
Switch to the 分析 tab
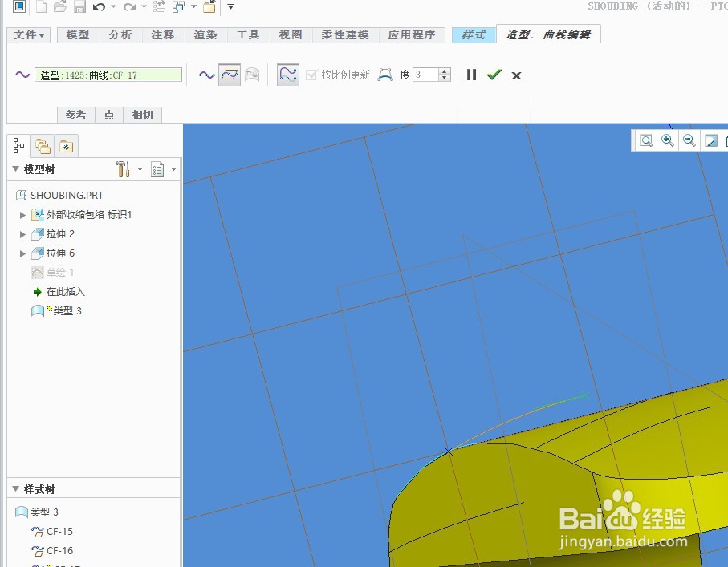tap(120, 34)
